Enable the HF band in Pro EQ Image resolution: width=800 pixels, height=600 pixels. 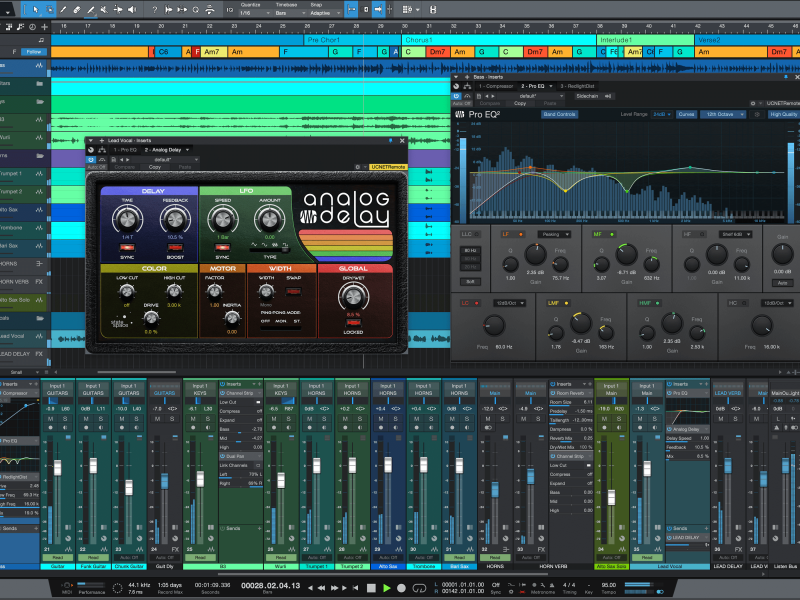[702, 234]
